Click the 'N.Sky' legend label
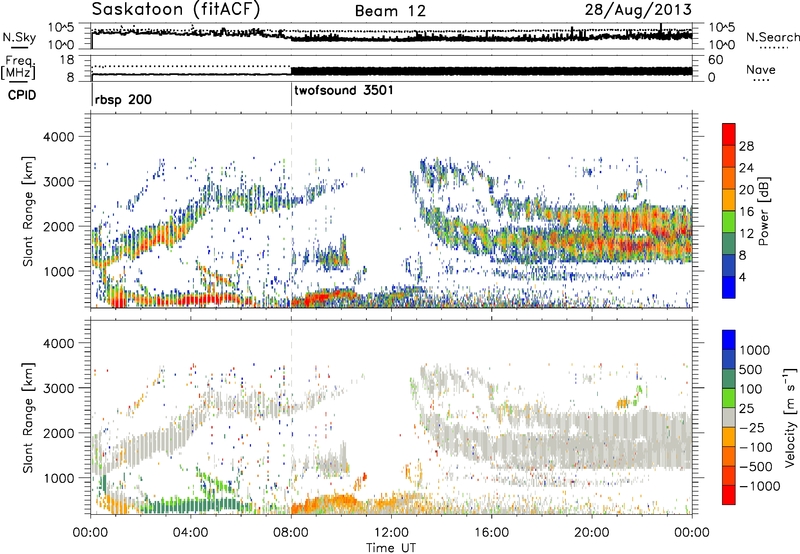The height and width of the screenshot is (554, 800). (x=19, y=37)
